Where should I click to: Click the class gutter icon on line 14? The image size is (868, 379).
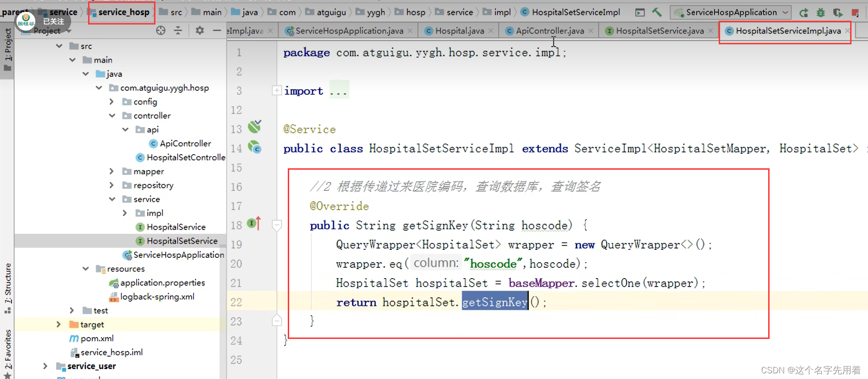click(255, 148)
